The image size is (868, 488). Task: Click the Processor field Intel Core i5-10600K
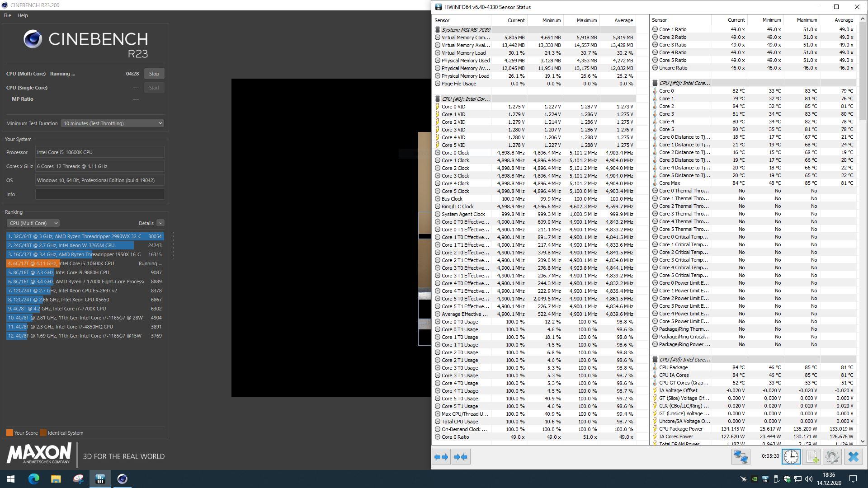[x=100, y=152]
